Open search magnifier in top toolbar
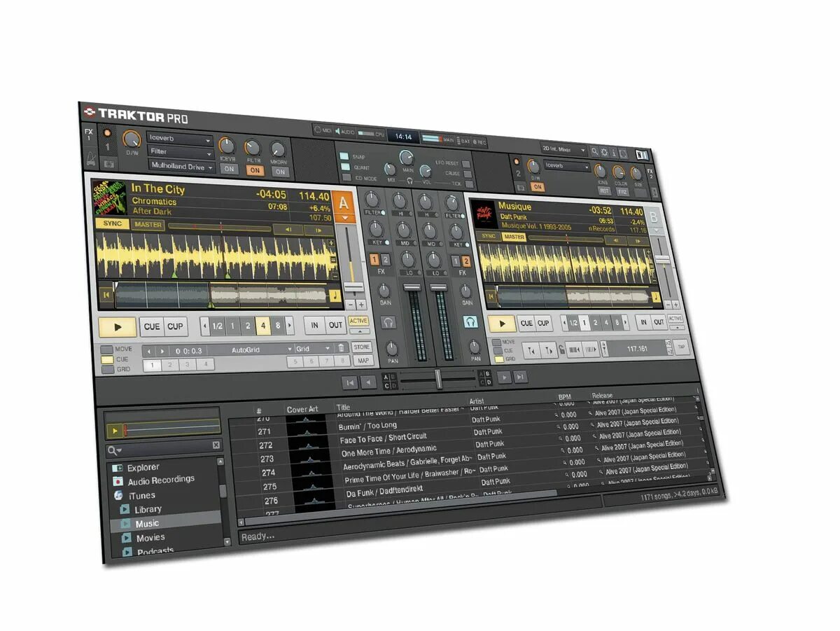 [x=595, y=151]
